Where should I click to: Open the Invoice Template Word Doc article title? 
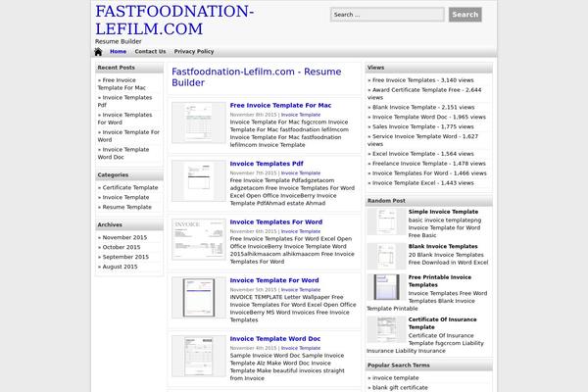click(275, 339)
